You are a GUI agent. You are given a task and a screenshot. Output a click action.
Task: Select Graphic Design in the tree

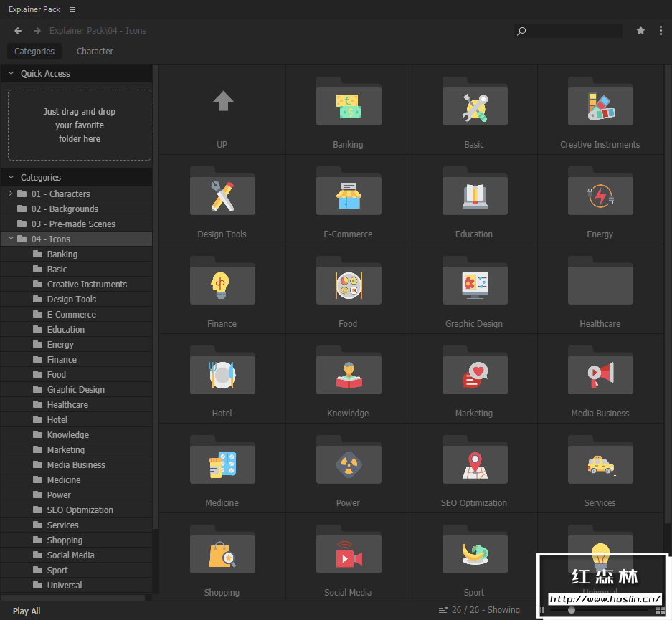(x=76, y=390)
